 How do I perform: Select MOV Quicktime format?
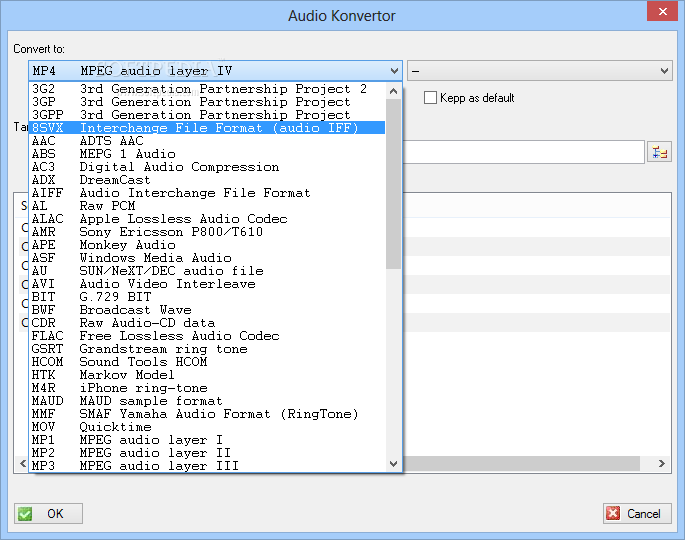click(x=207, y=427)
